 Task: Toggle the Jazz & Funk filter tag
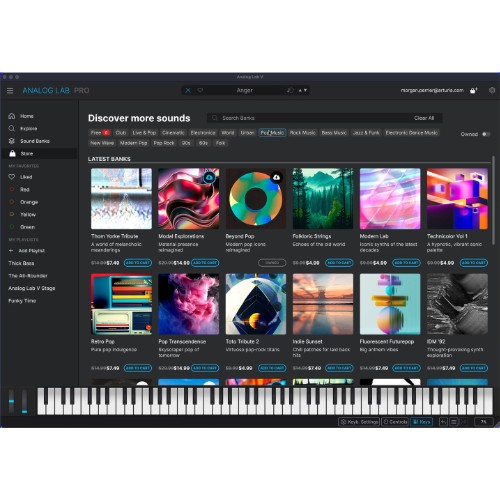366,133
